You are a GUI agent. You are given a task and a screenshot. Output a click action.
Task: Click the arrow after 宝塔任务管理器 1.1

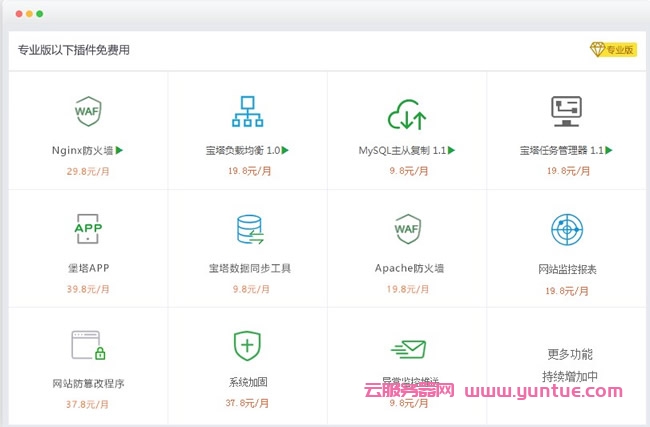click(609, 151)
